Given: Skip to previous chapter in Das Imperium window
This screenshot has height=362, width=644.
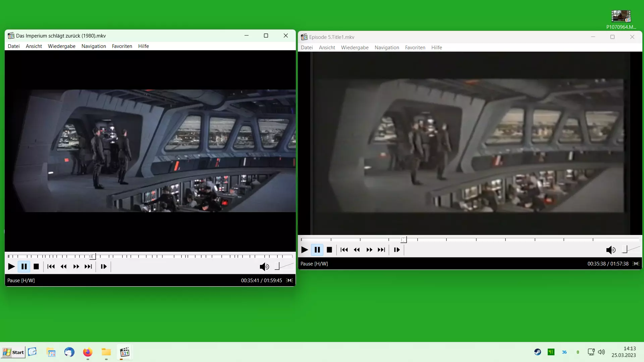Looking at the screenshot, I should pos(51,266).
